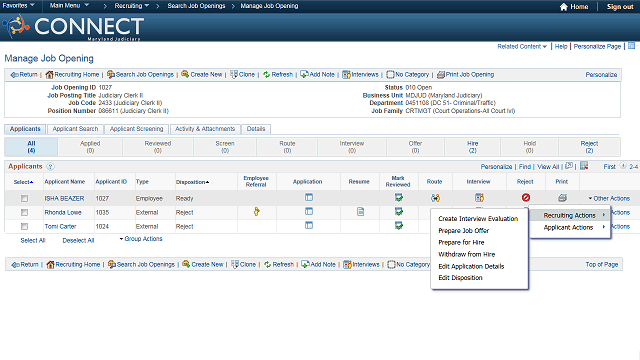The image size is (640, 360).
Task: Choose Edit Application Details
Action: [x=471, y=266]
